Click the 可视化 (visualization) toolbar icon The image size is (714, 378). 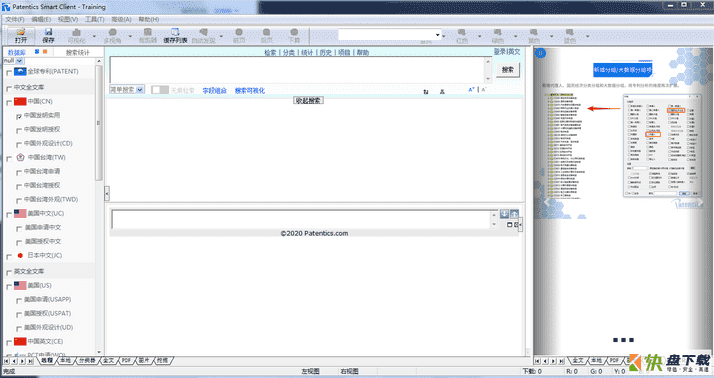(x=76, y=35)
